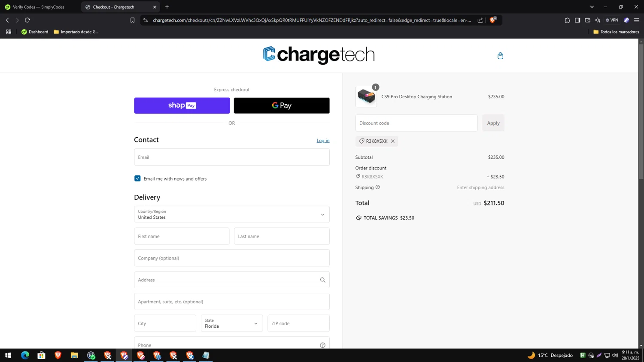The height and width of the screenshot is (362, 644).
Task: Open the site settings icon in address bar
Action: pos(146,20)
